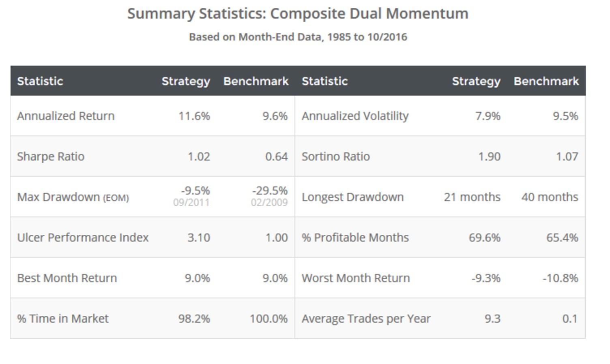Screen dimensions: 610x364
Task: Select the Sharpe Ratio label
Action: point(51,156)
